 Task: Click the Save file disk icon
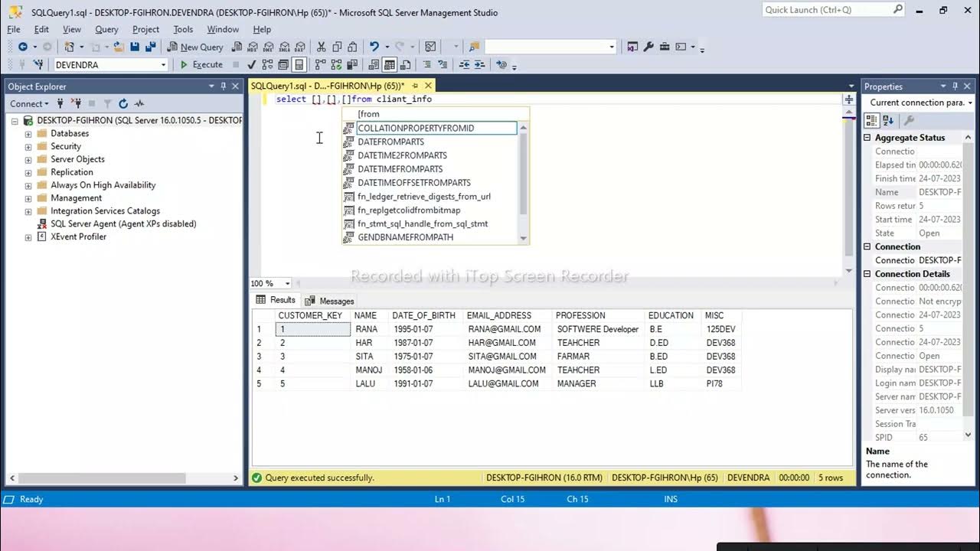click(135, 47)
